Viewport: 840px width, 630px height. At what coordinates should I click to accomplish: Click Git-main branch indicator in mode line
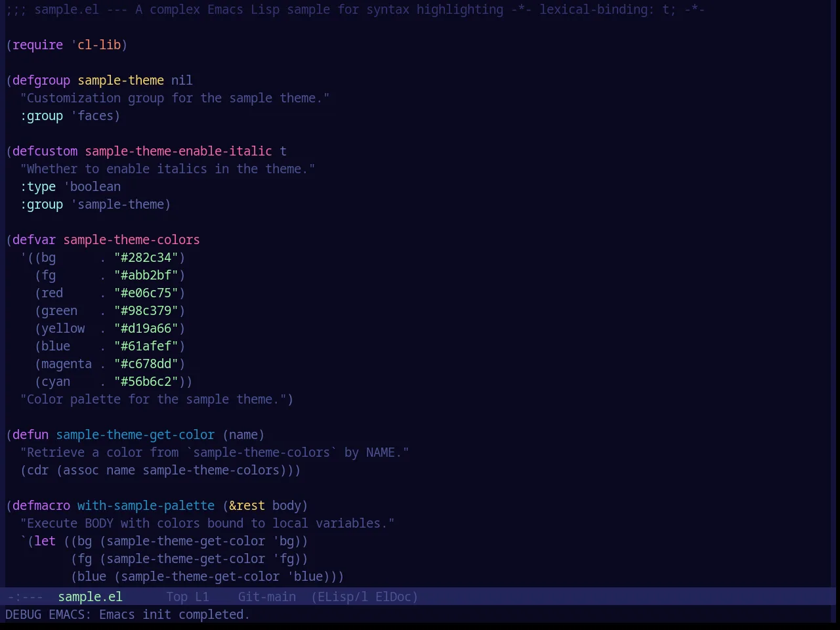[x=266, y=597]
